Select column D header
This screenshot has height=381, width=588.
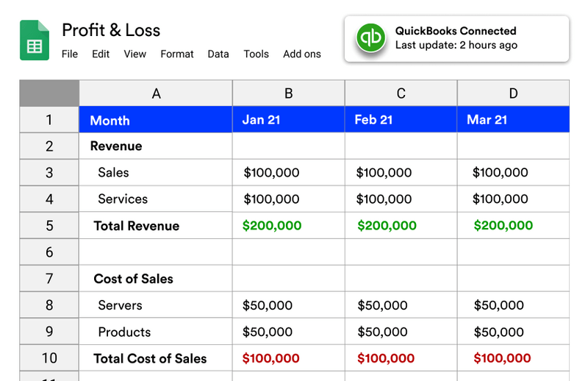(x=513, y=93)
